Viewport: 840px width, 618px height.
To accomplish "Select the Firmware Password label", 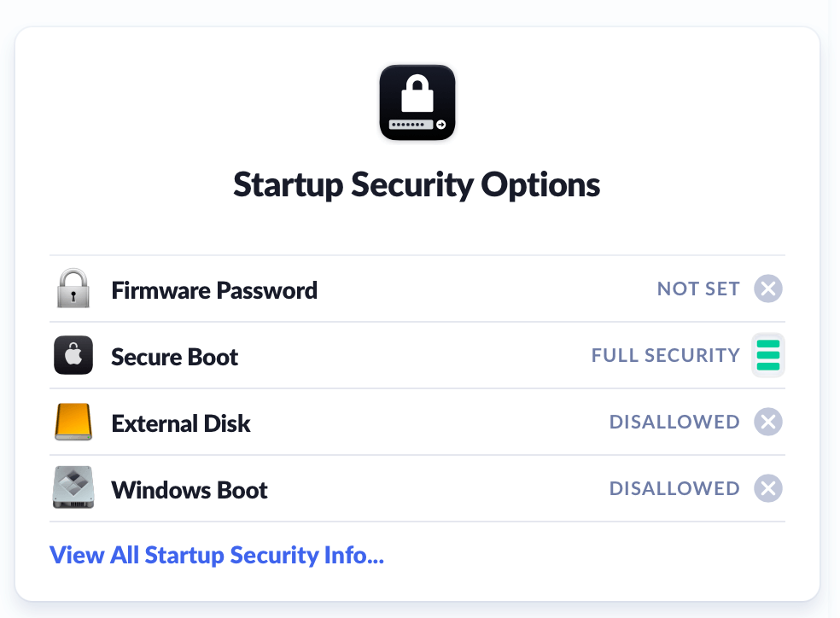I will pos(214,290).
